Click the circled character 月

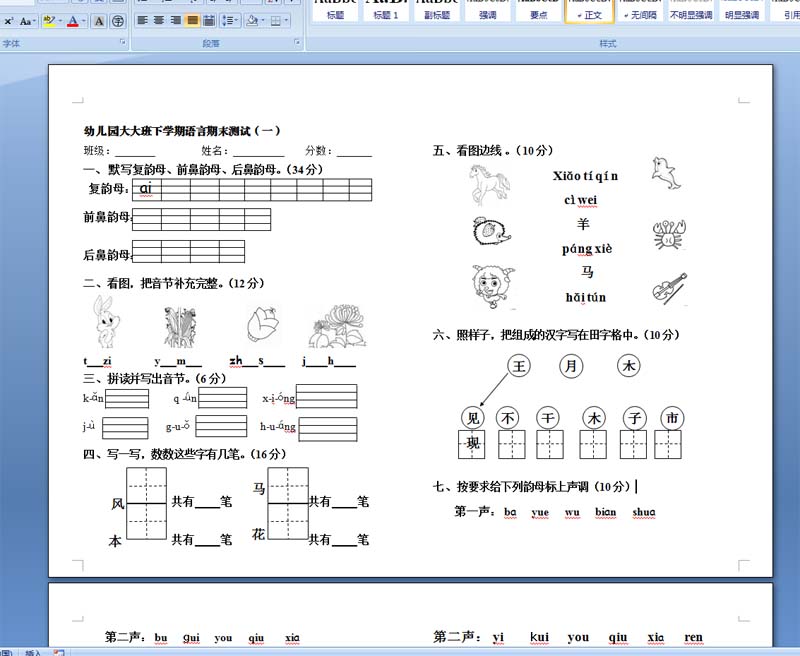(x=571, y=366)
